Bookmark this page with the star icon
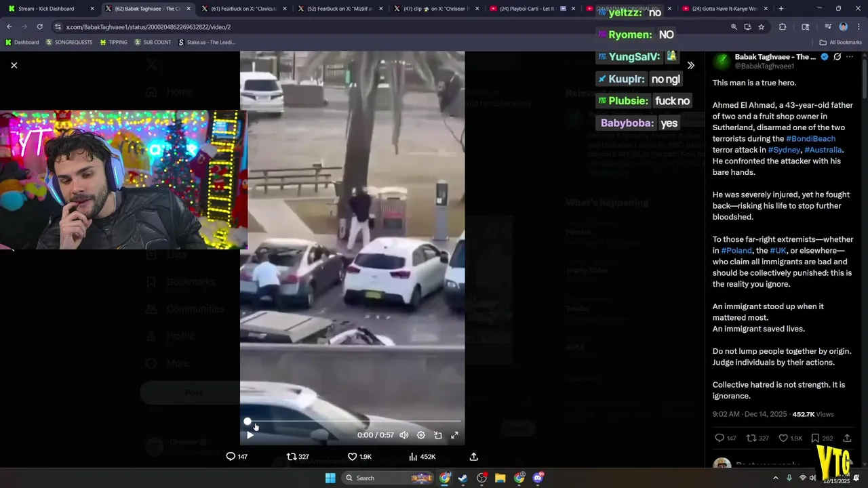This screenshot has width=868, height=488. pos(762,27)
